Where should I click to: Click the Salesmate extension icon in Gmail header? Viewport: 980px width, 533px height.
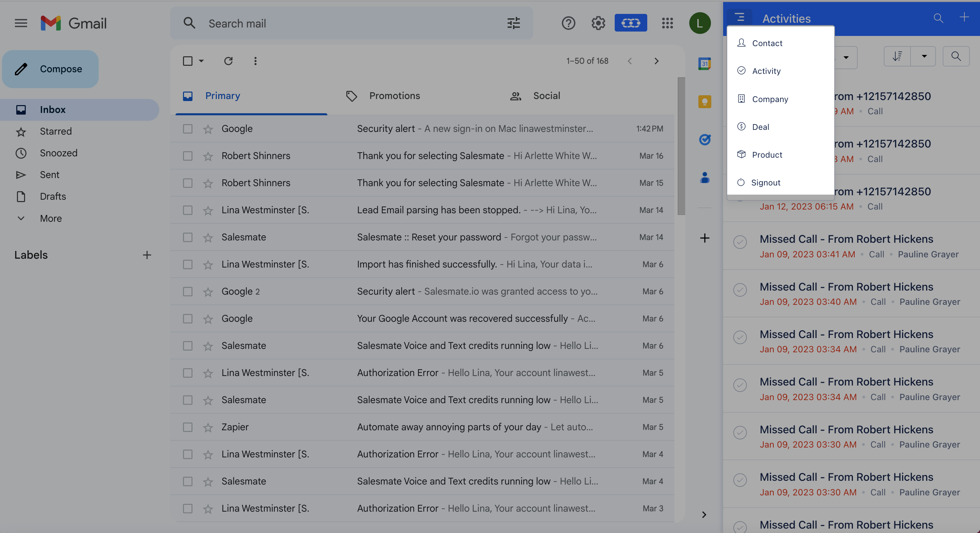coord(630,23)
